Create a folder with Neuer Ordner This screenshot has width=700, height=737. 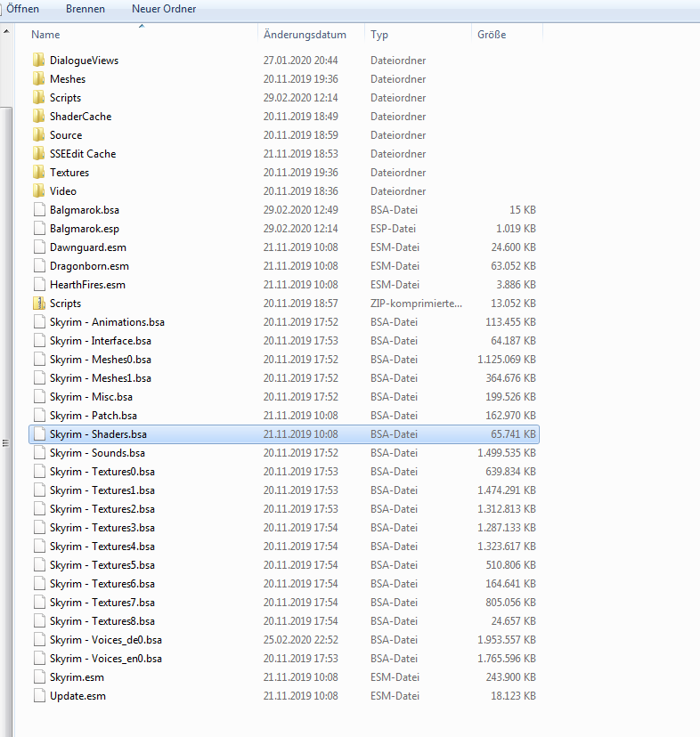tap(164, 9)
